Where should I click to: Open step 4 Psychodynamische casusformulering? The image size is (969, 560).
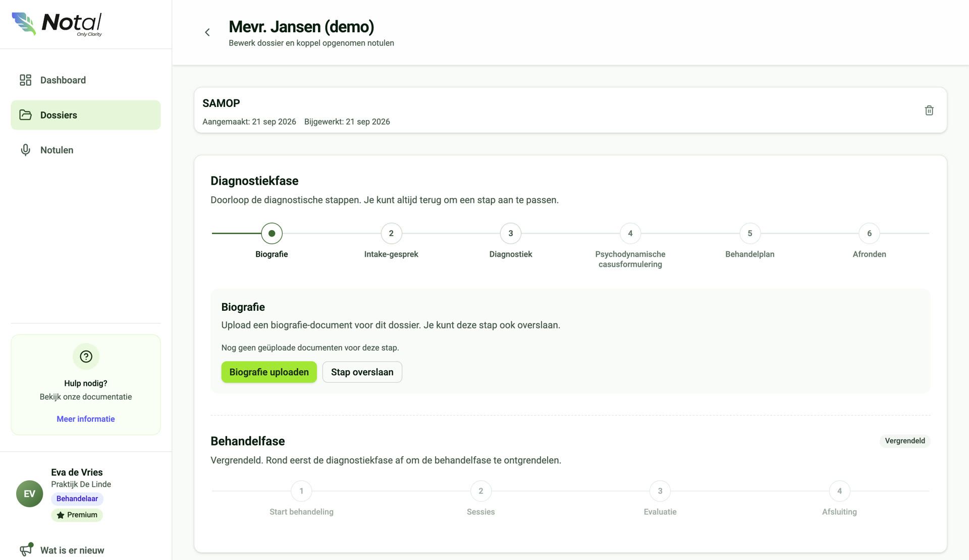[x=630, y=234]
